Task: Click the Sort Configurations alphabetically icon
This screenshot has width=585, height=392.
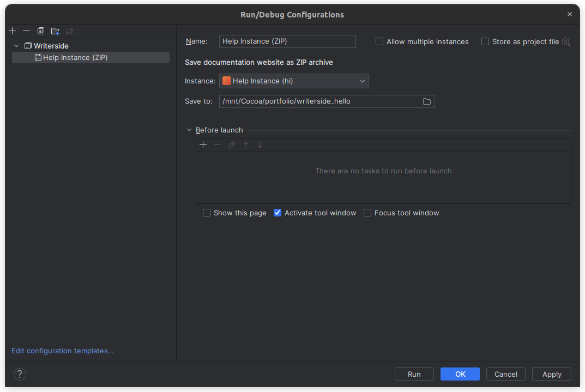Action: [69, 31]
